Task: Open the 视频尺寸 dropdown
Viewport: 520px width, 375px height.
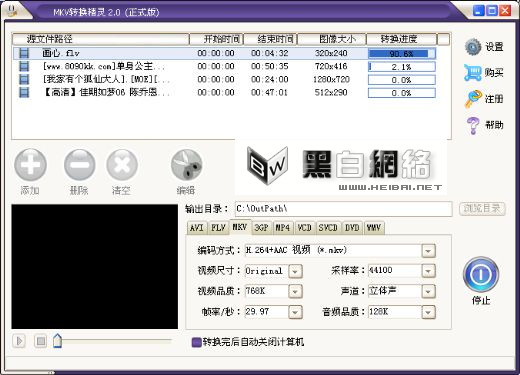Action: click(x=295, y=271)
